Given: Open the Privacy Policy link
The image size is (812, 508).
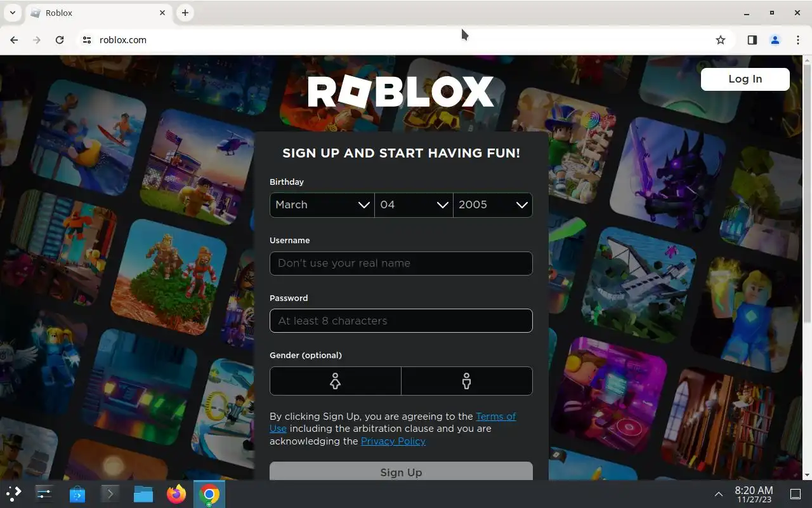Looking at the screenshot, I should 393,441.
